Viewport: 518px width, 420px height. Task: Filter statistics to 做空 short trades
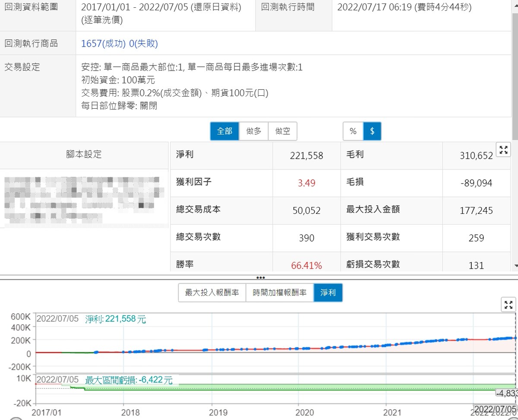point(283,131)
